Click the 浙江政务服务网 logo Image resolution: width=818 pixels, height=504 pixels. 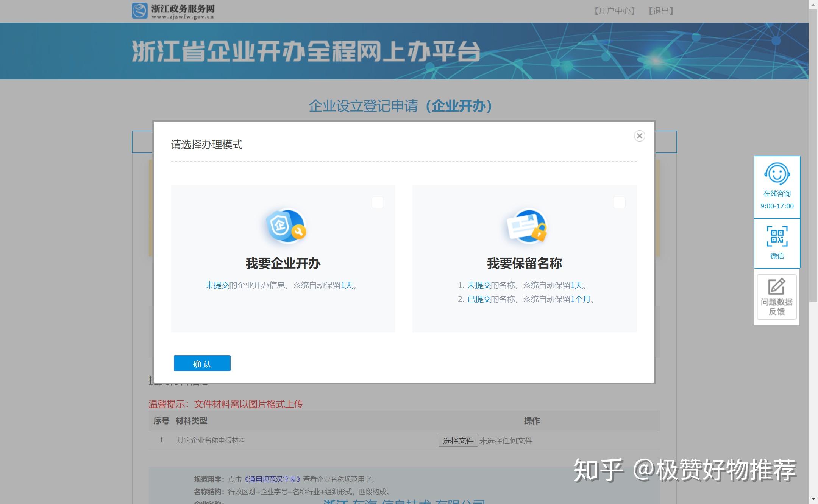click(x=172, y=10)
